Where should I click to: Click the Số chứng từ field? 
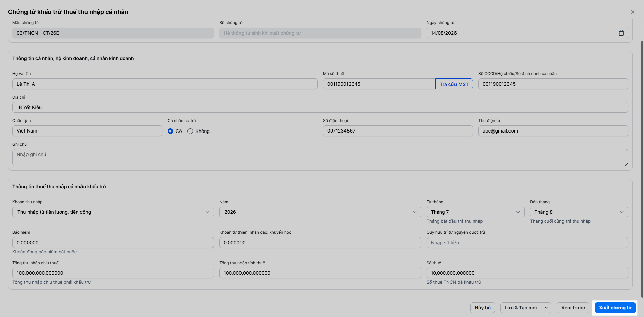coord(320,33)
